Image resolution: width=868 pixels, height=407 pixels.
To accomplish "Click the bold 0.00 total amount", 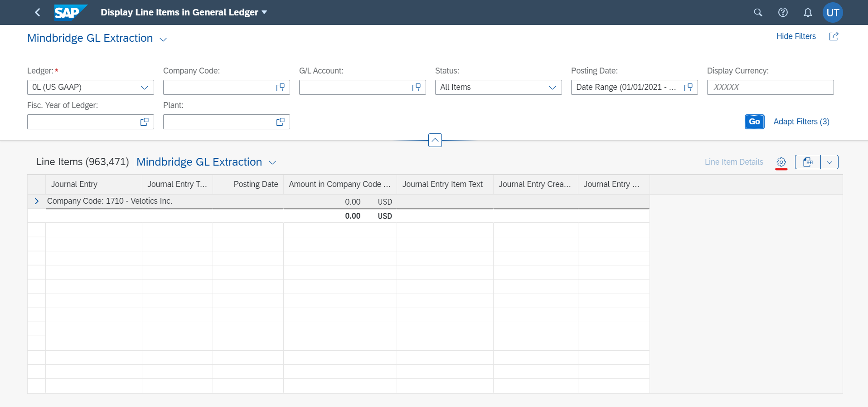I will pyautogui.click(x=353, y=216).
